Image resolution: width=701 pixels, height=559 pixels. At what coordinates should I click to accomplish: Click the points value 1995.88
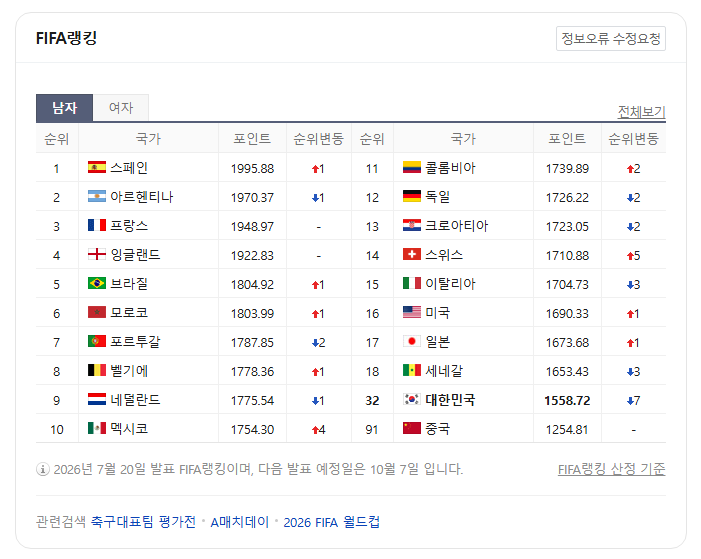coord(253,169)
